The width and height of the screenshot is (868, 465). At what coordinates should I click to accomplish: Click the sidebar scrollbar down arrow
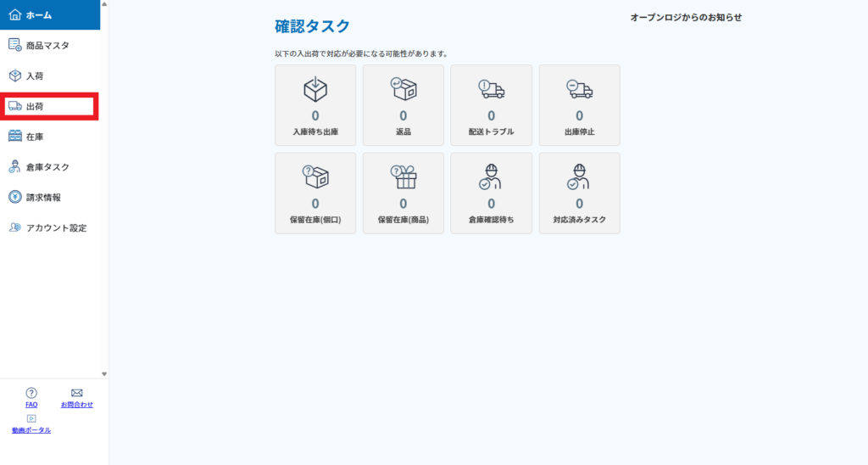(104, 373)
